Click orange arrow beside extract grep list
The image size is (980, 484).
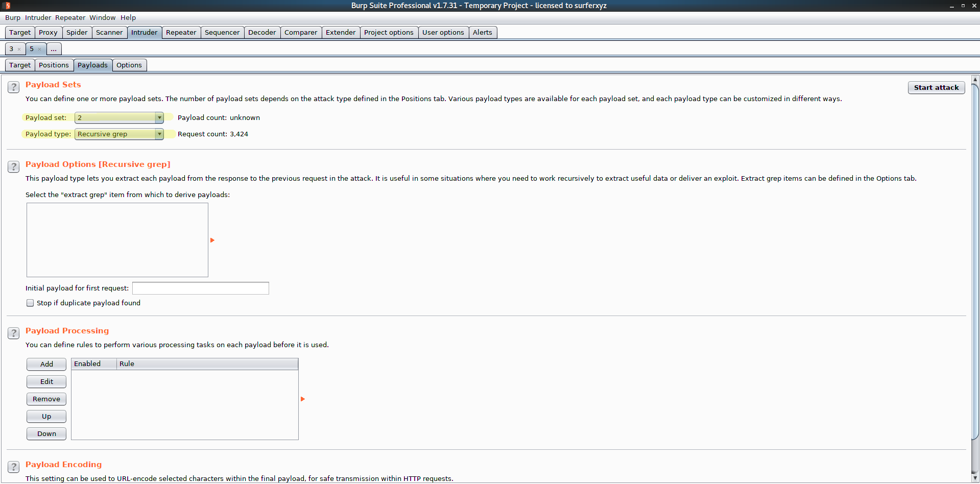(x=212, y=240)
